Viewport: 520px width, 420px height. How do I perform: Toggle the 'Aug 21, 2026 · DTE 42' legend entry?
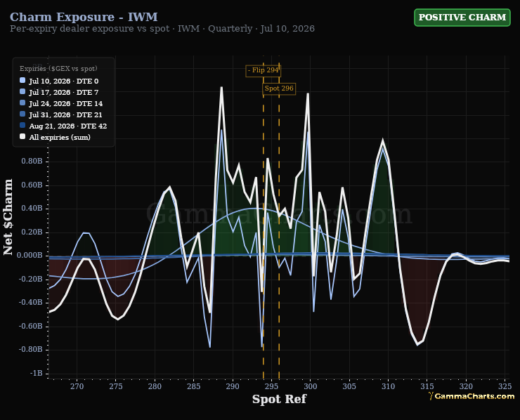[63, 126]
